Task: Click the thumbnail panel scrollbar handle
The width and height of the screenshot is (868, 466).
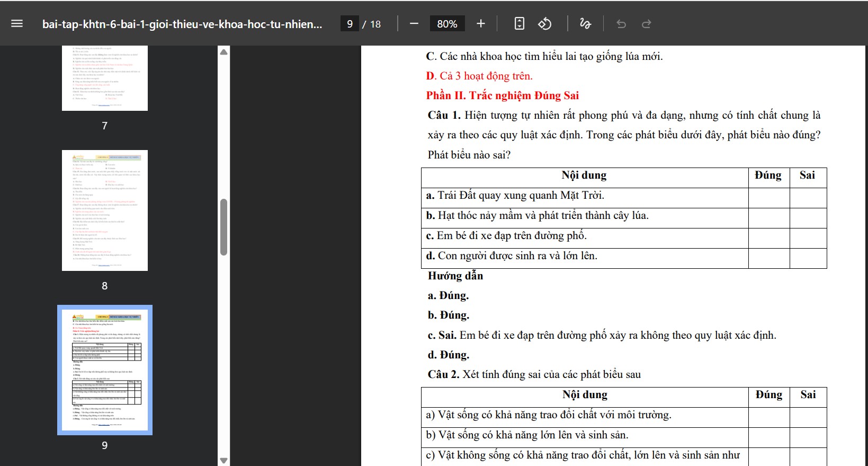Action: point(223,227)
